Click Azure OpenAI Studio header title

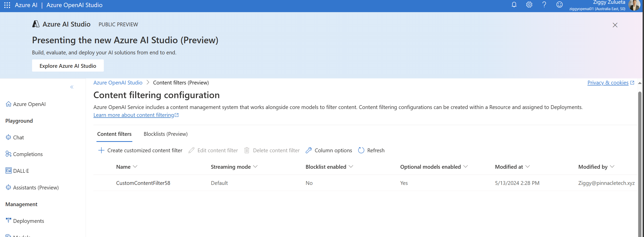tap(75, 5)
